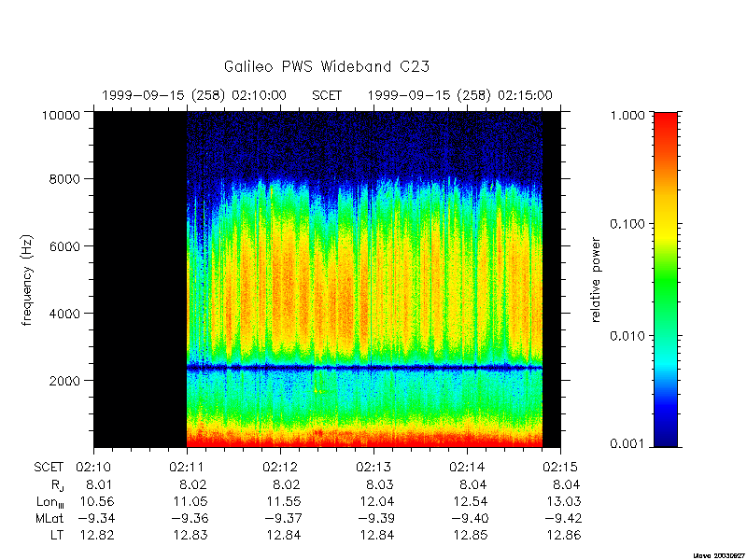Click the longitude value '11.55'

[x=284, y=501]
